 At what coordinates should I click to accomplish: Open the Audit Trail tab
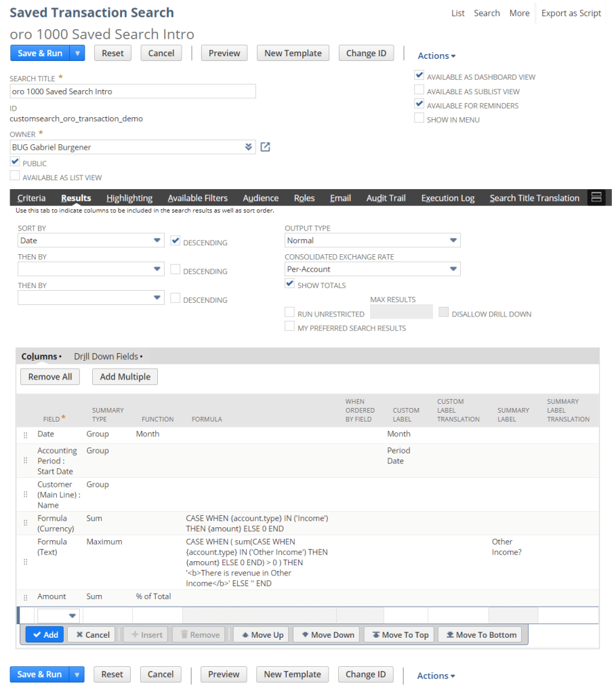386,198
